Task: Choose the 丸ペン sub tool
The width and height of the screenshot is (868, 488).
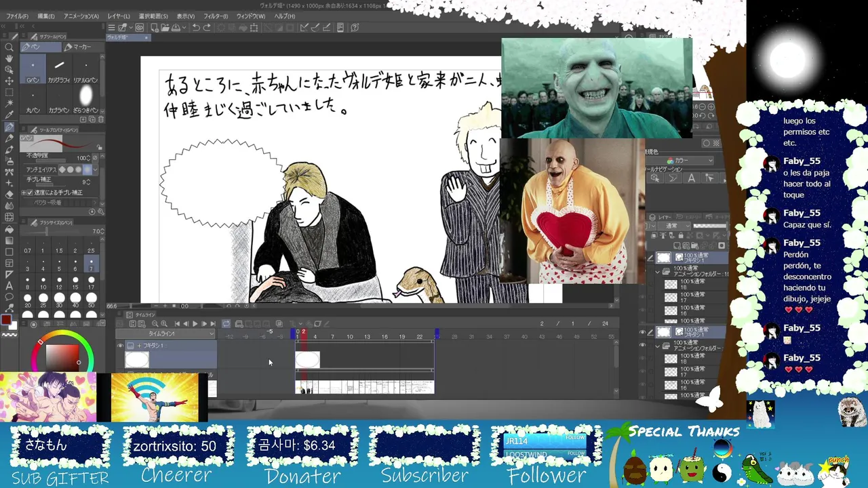Action: pyautogui.click(x=33, y=100)
